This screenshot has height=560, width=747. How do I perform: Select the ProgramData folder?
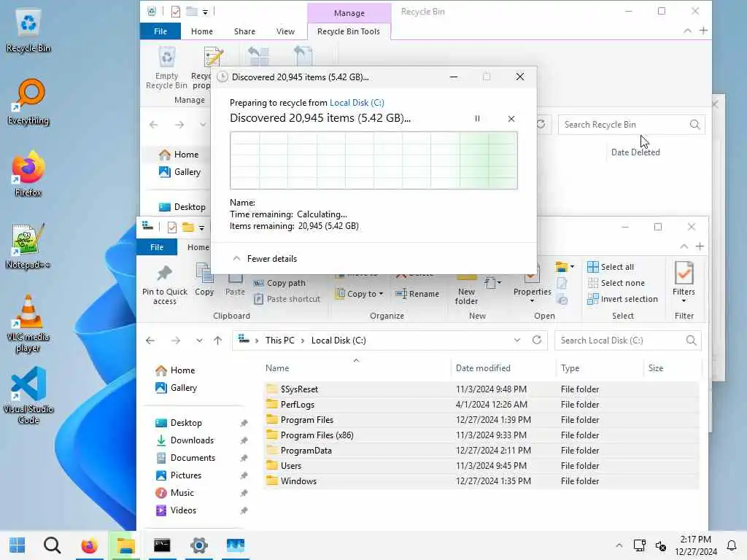[481, 451]
